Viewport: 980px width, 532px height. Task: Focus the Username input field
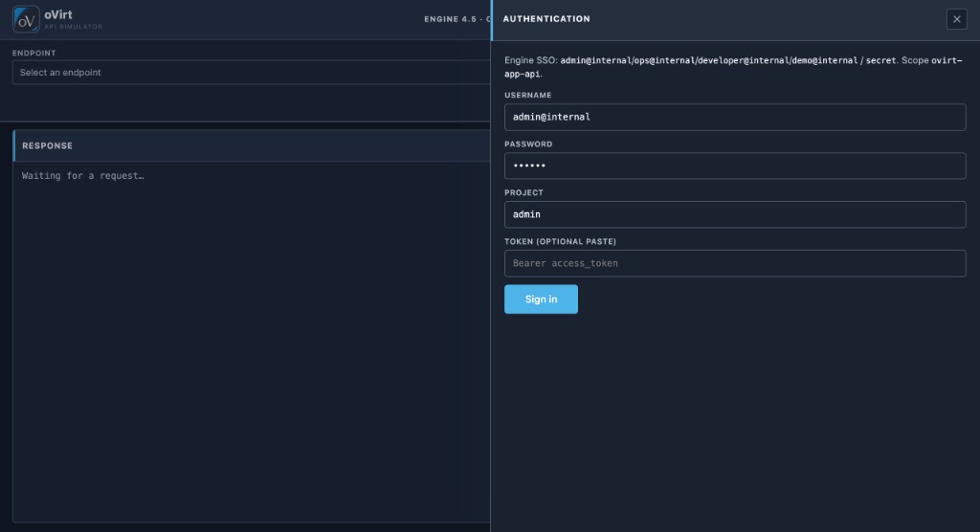[735, 117]
